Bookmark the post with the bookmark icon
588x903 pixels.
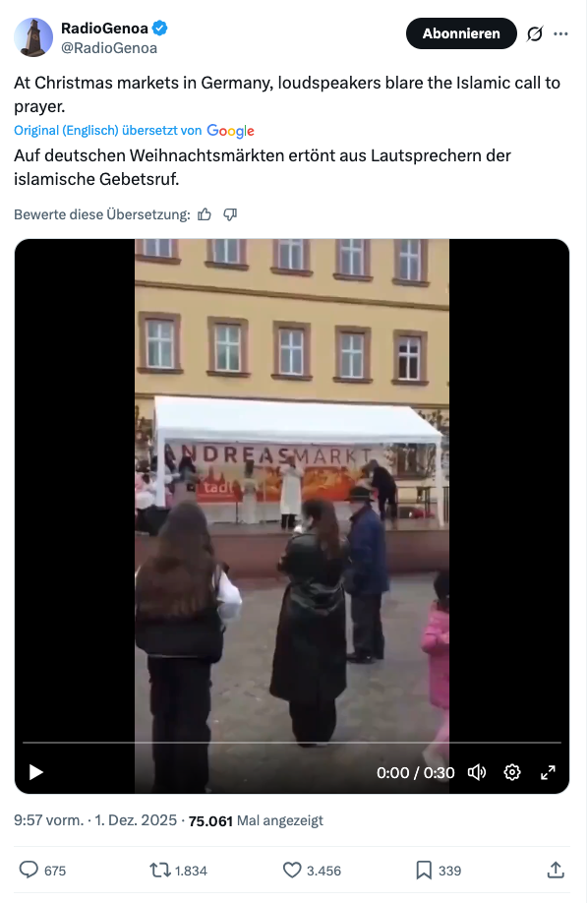tap(424, 870)
